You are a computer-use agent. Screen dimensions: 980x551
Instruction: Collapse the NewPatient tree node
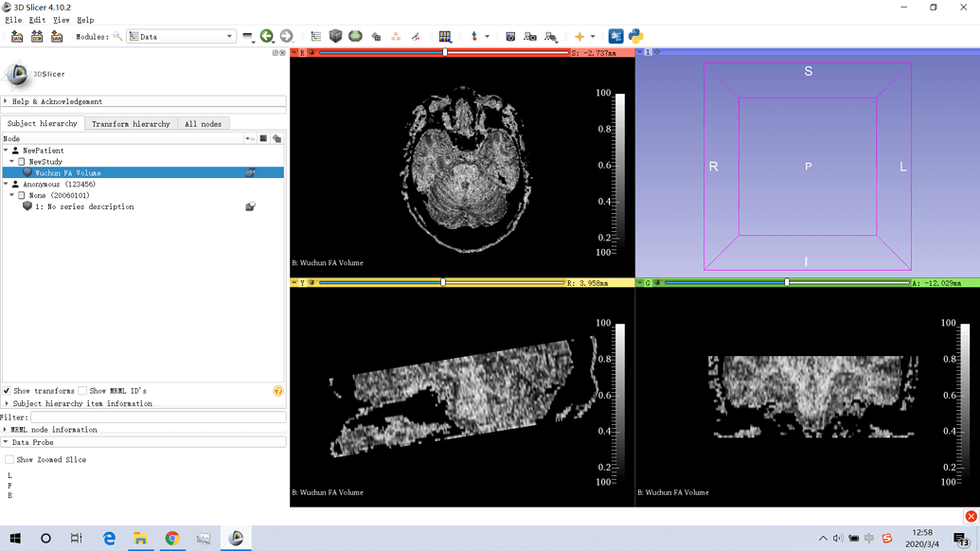[6, 151]
